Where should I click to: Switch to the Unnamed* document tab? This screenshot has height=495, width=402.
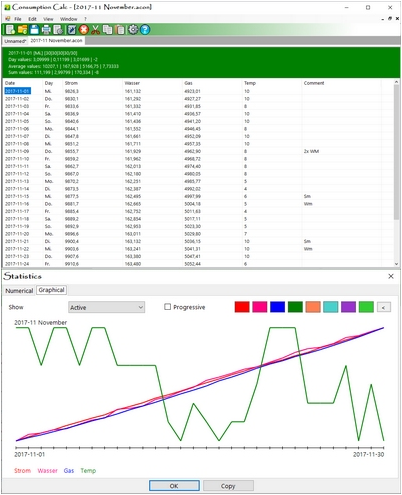point(15,41)
